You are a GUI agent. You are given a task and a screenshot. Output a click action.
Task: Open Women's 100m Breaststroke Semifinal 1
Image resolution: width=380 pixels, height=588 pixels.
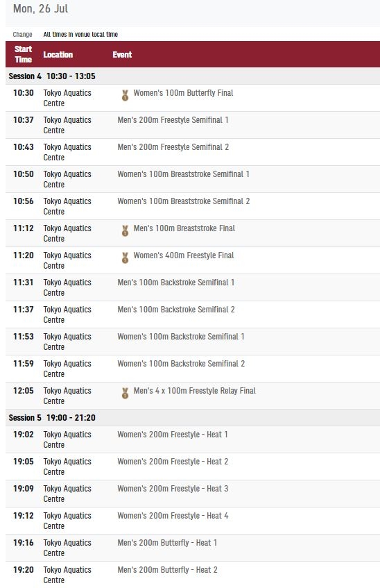183,174
